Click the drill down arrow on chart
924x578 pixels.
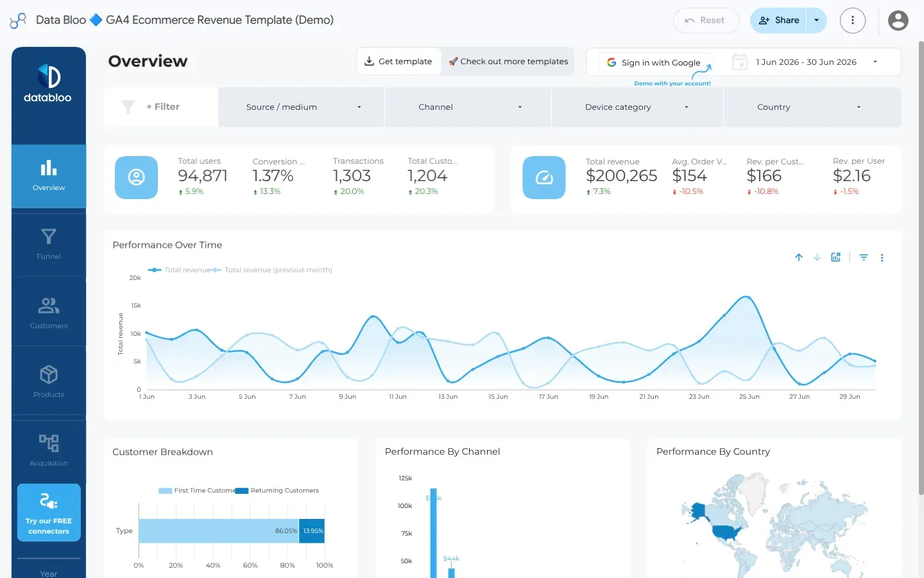tap(817, 258)
